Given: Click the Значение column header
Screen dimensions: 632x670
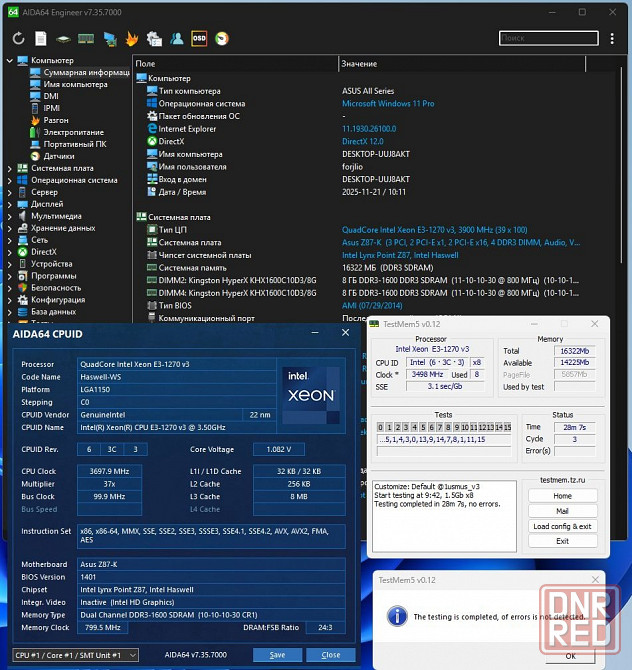Looking at the screenshot, I should 359,63.
